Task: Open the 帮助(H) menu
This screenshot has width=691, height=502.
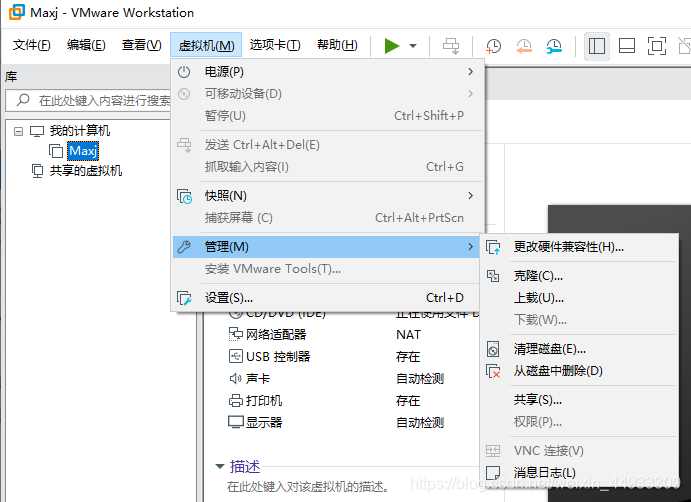Action: pyautogui.click(x=337, y=45)
